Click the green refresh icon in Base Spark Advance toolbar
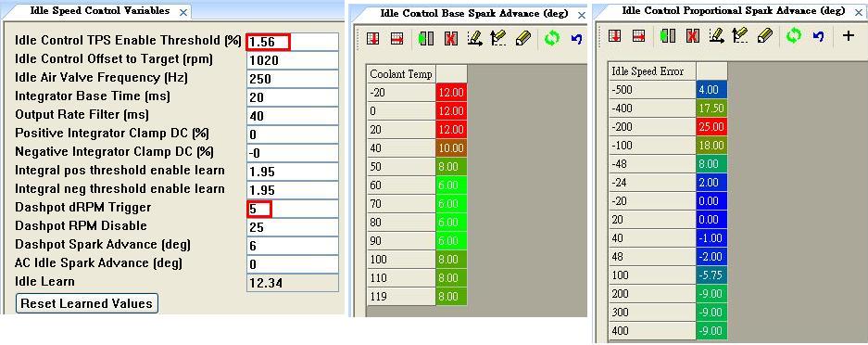Viewport: 868px width, 345px height. 552,38
